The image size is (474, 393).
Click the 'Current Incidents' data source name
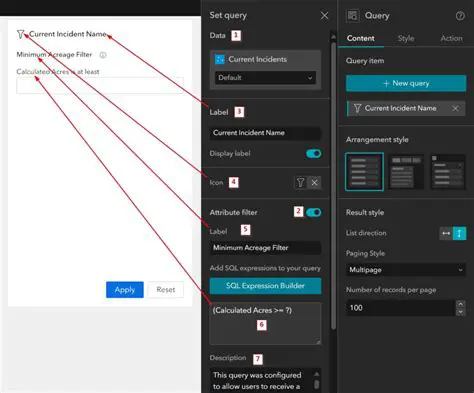point(258,59)
